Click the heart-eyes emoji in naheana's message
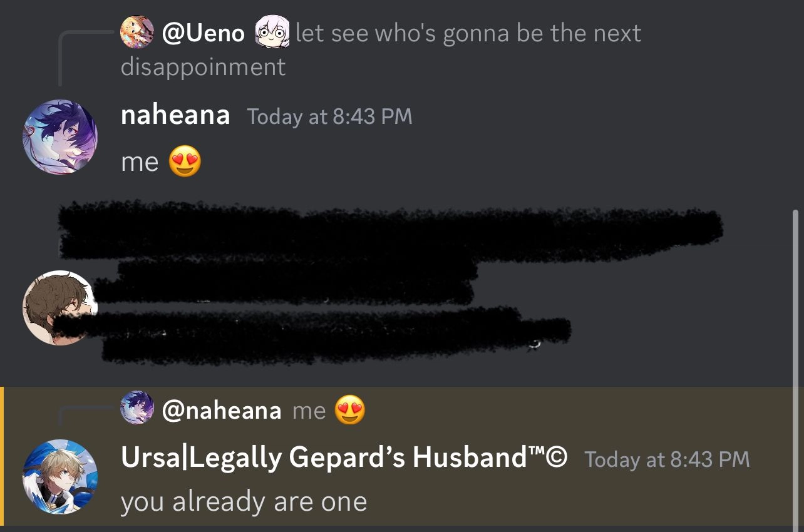Screen dimensions: 804x532 tap(183, 162)
